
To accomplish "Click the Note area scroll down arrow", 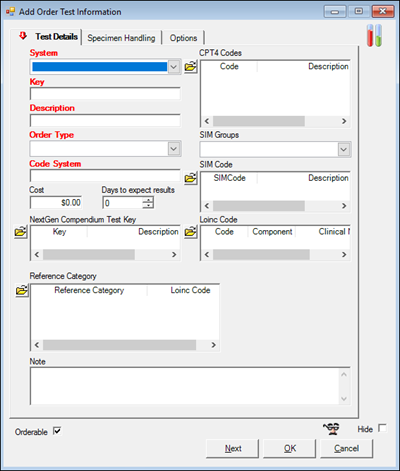I will coord(344,399).
